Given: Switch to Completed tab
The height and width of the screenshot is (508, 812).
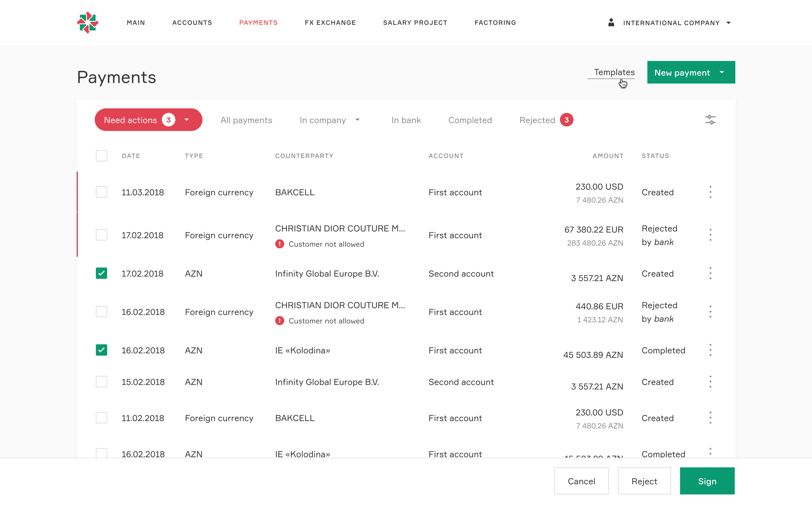Looking at the screenshot, I should (470, 120).
